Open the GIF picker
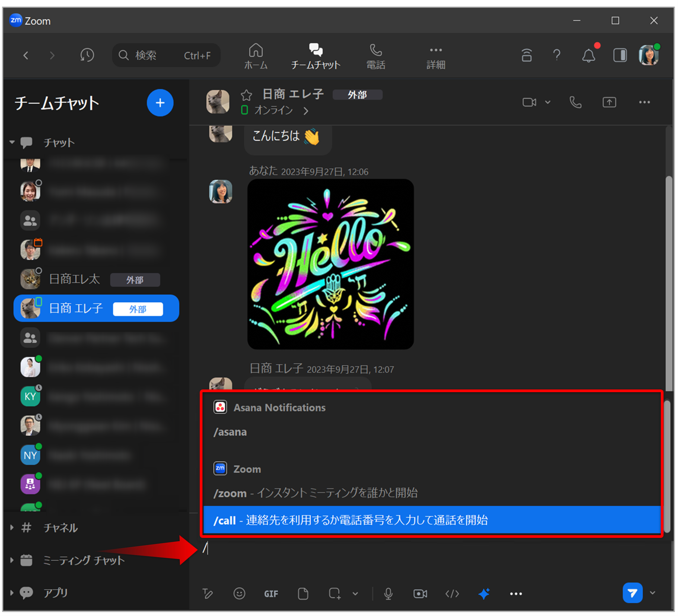678x616 pixels. point(271,594)
